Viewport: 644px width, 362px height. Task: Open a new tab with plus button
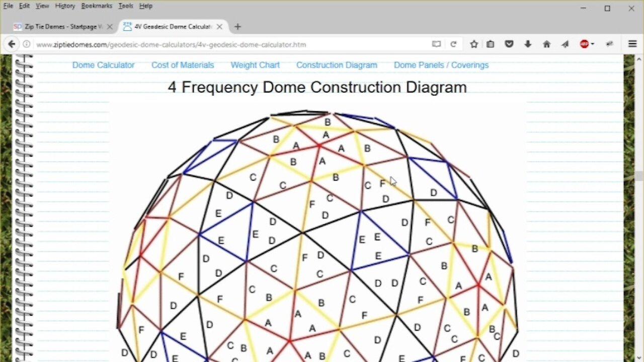(x=237, y=27)
